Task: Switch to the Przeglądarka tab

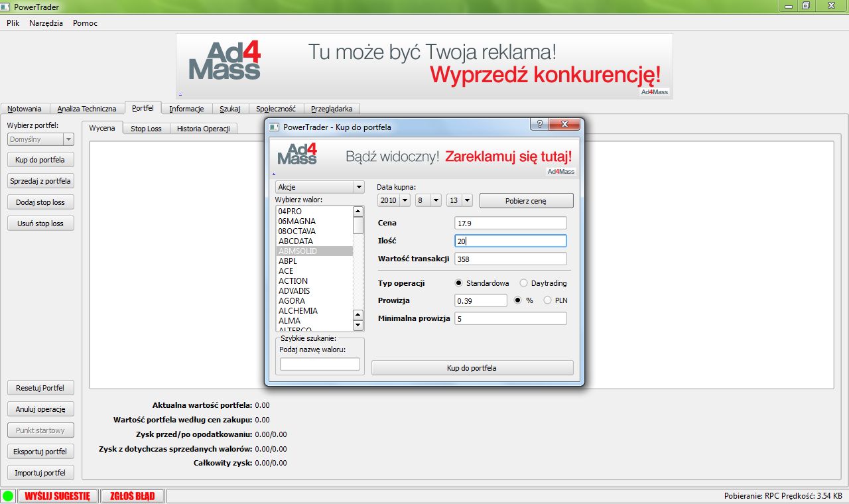Action: [332, 109]
